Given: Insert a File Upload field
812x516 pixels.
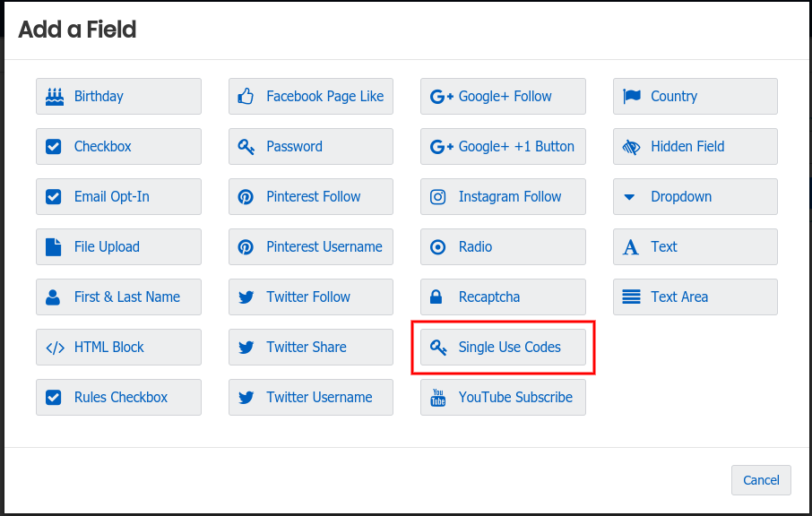Looking at the screenshot, I should [118, 246].
